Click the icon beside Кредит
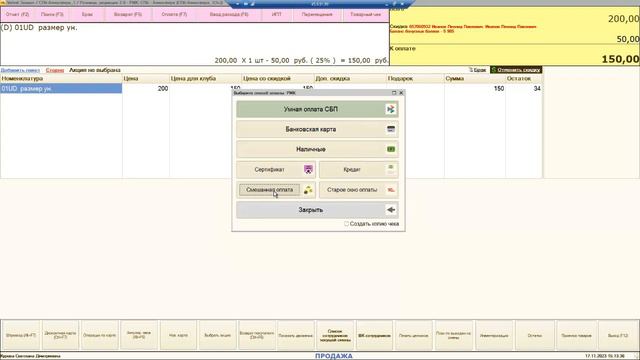Screen dimensions: 640x360 (391, 169)
